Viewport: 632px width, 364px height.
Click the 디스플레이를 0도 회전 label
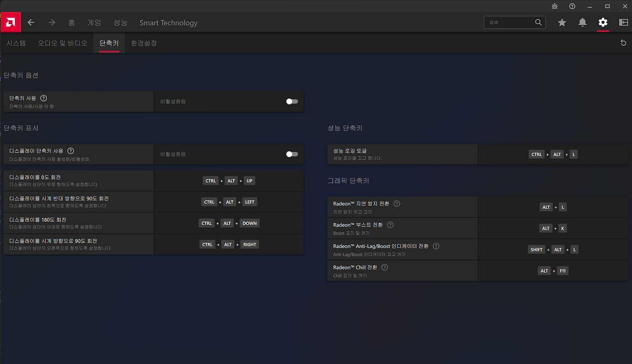(35, 177)
